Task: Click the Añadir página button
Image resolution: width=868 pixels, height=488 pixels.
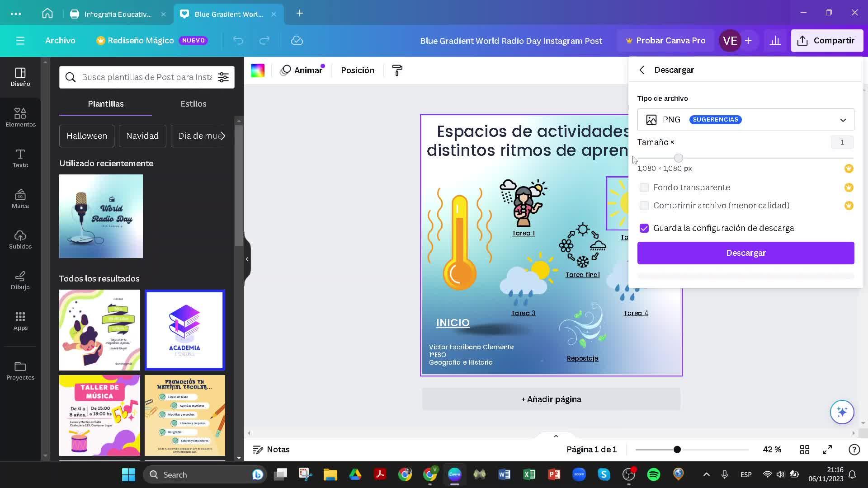Action: [x=551, y=399]
